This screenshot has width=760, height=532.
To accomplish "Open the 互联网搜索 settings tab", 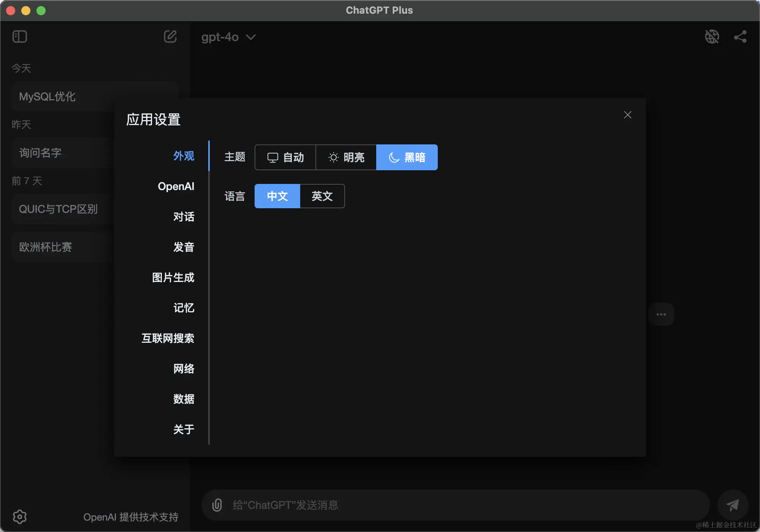I will tap(168, 338).
